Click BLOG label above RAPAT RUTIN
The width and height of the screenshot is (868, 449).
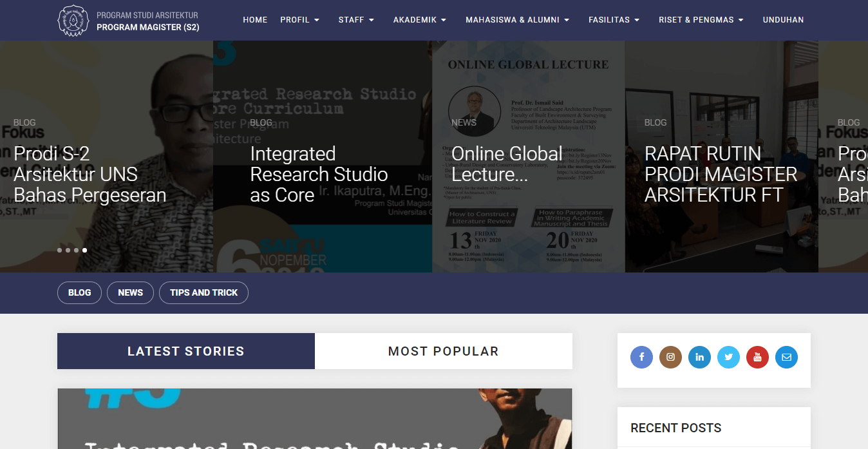tap(656, 122)
